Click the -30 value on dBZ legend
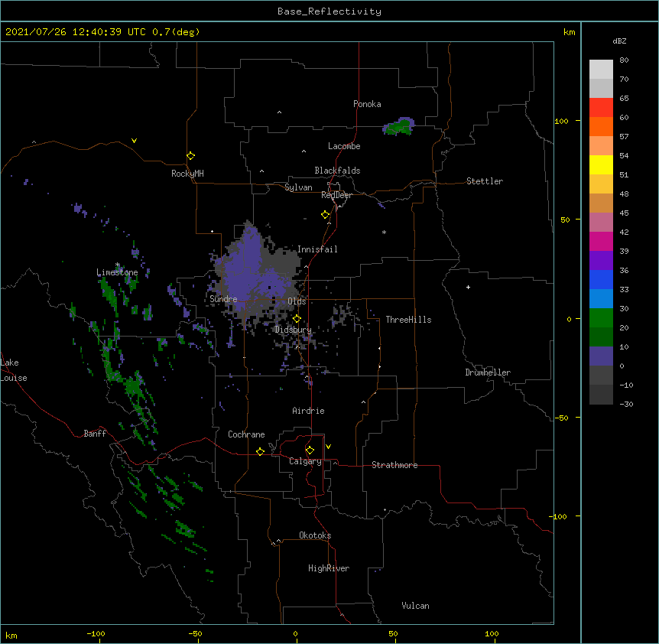659x644 pixels. [x=626, y=404]
